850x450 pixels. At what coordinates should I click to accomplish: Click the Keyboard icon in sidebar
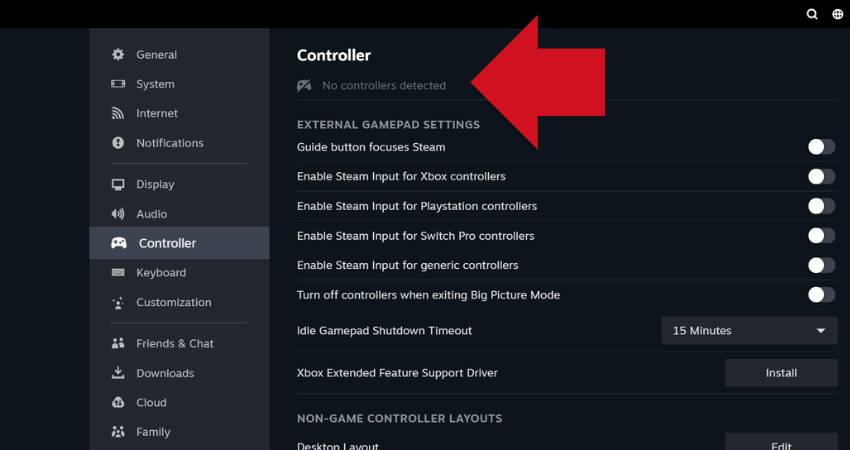coord(118,272)
